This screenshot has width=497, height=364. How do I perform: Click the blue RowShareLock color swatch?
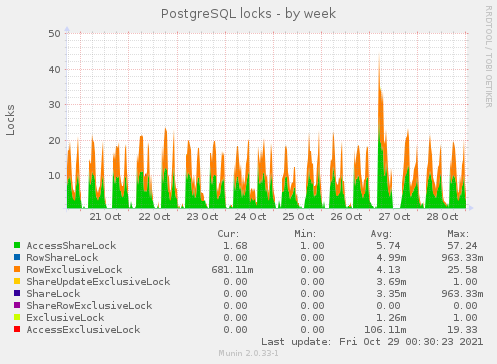click(17, 257)
